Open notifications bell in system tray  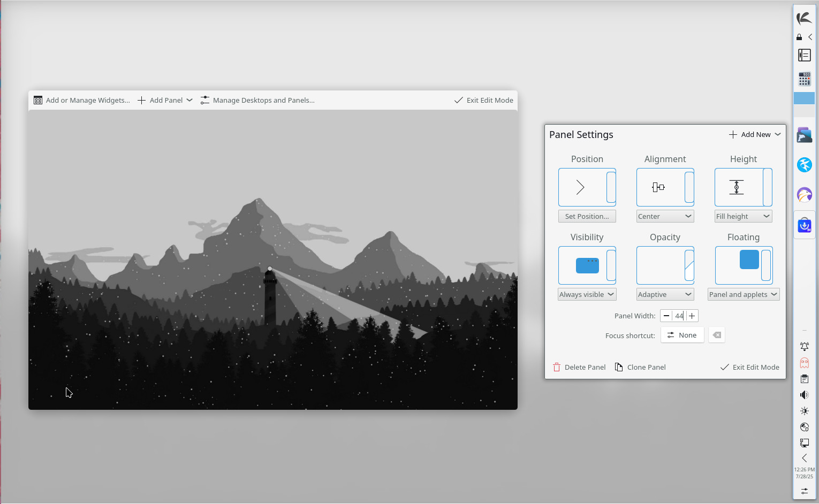tap(804, 347)
